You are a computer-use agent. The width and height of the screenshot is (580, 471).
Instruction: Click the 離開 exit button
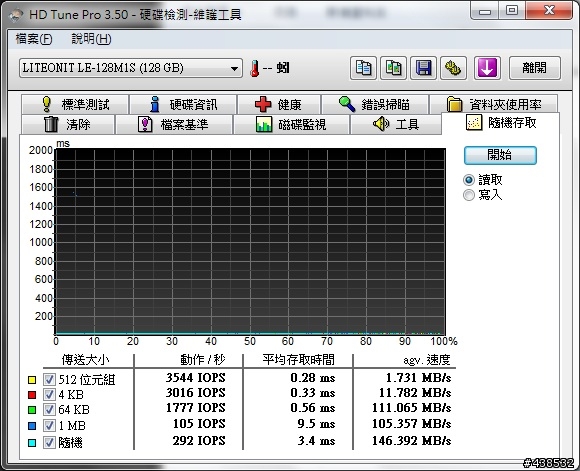(x=535, y=68)
